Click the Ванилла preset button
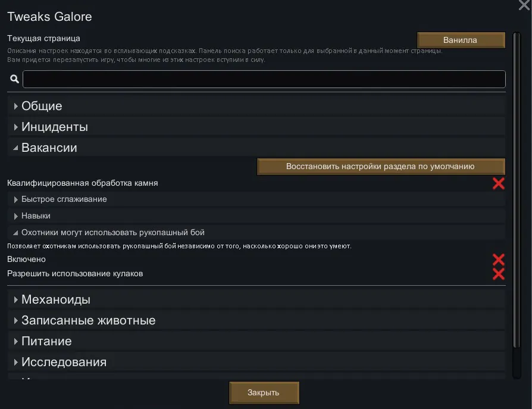The image size is (532, 409). tap(461, 40)
